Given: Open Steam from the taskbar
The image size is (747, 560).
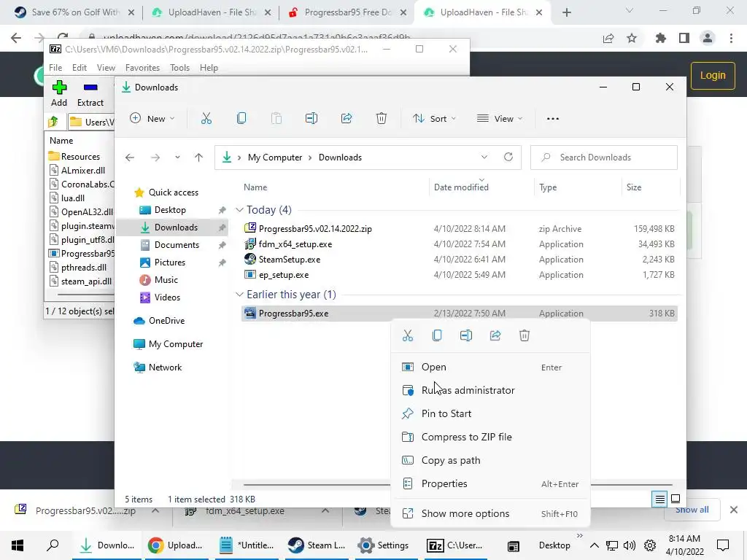Looking at the screenshot, I should [x=317, y=545].
